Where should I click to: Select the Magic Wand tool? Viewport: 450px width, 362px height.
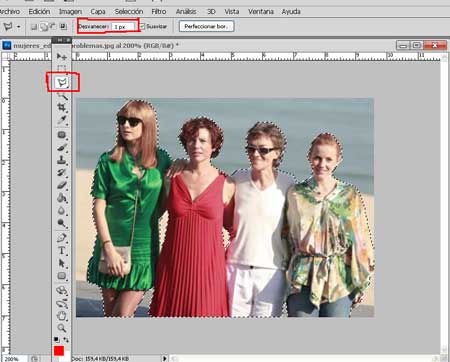[x=62, y=96]
